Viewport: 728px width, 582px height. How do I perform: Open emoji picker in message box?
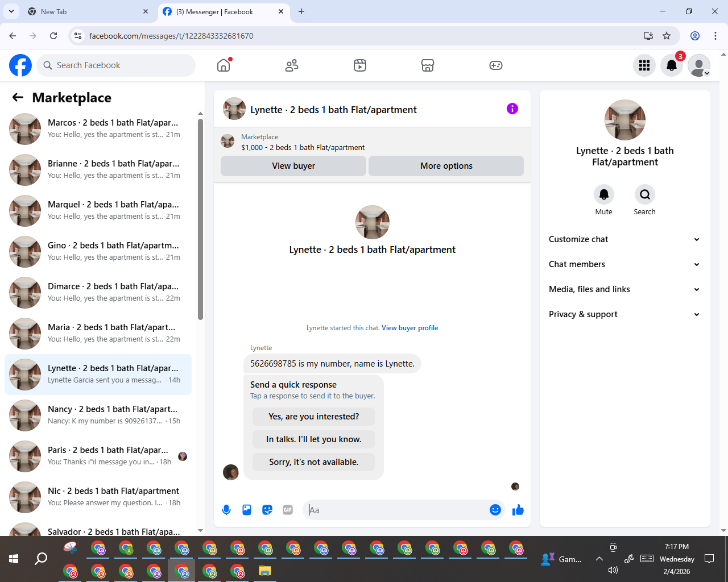click(x=495, y=510)
